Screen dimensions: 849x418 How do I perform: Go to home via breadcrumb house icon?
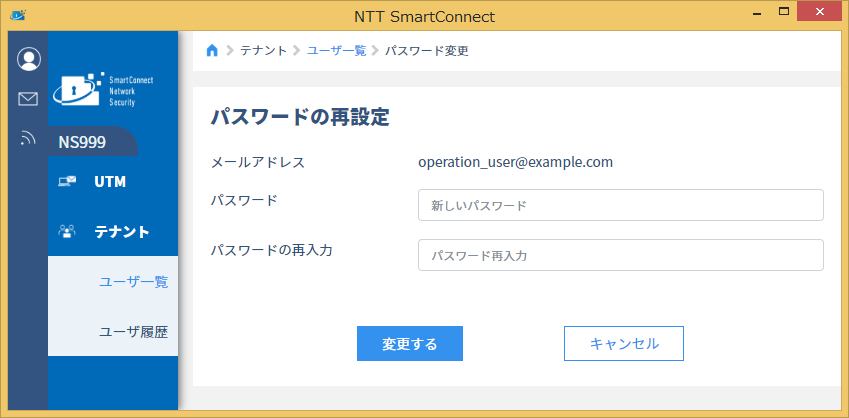pyautogui.click(x=212, y=51)
